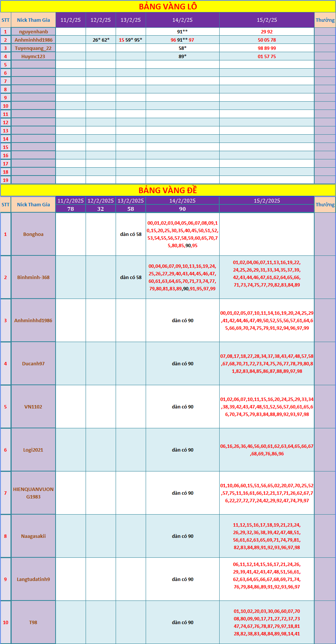Select Binhminh-368's 15/2/2025 number list cell
Screen dimensions: 336x644
point(267,277)
